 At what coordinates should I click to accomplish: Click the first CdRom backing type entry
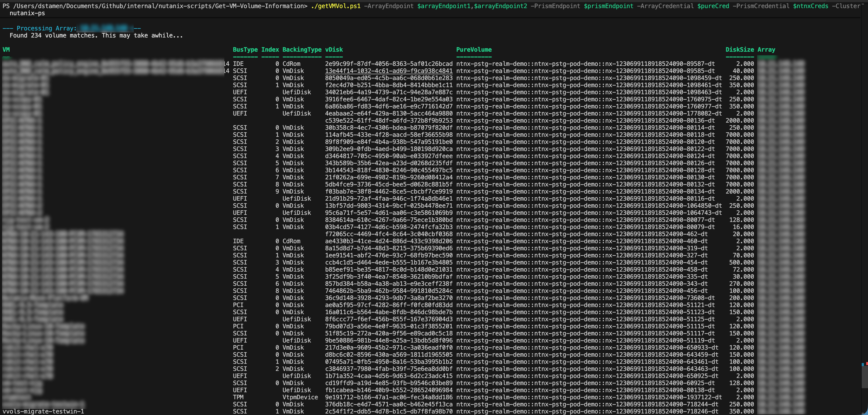click(291, 64)
